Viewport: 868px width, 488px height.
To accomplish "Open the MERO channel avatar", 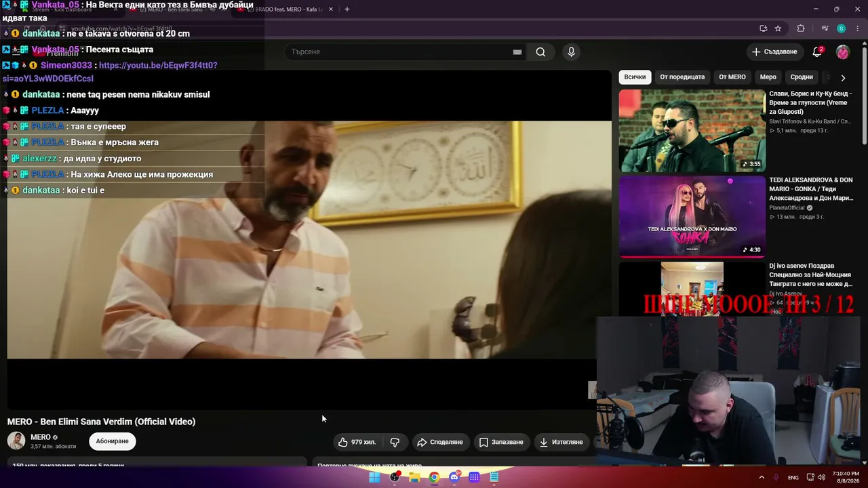I will pos(16,441).
